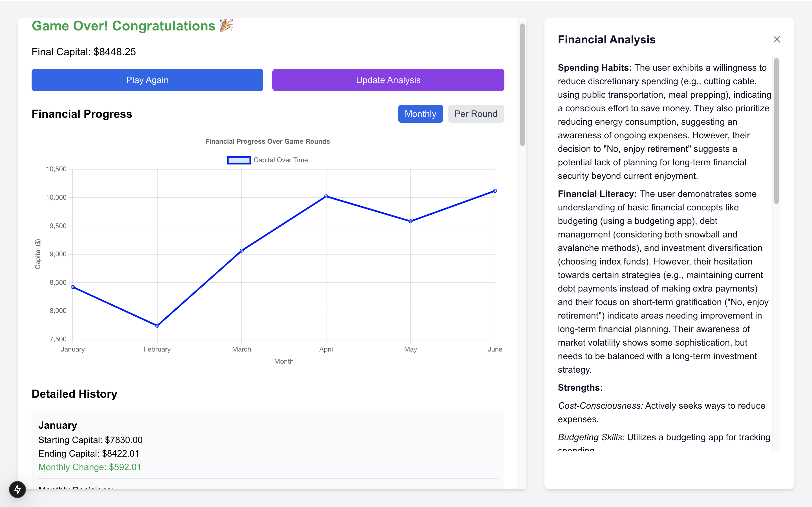Viewport: 812px width, 507px height.
Task: Click the January history card heading
Action: 58,425
